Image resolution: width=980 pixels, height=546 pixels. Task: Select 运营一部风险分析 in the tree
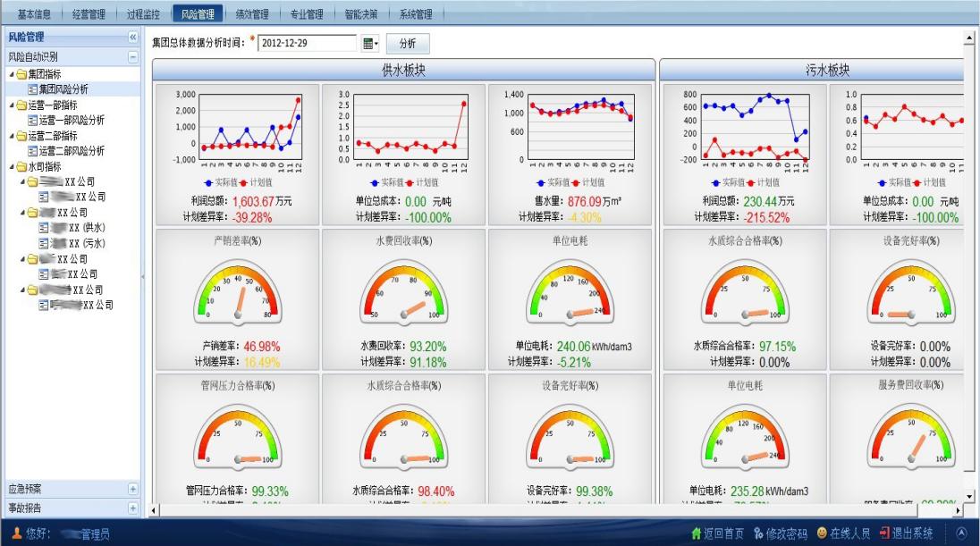[71, 120]
